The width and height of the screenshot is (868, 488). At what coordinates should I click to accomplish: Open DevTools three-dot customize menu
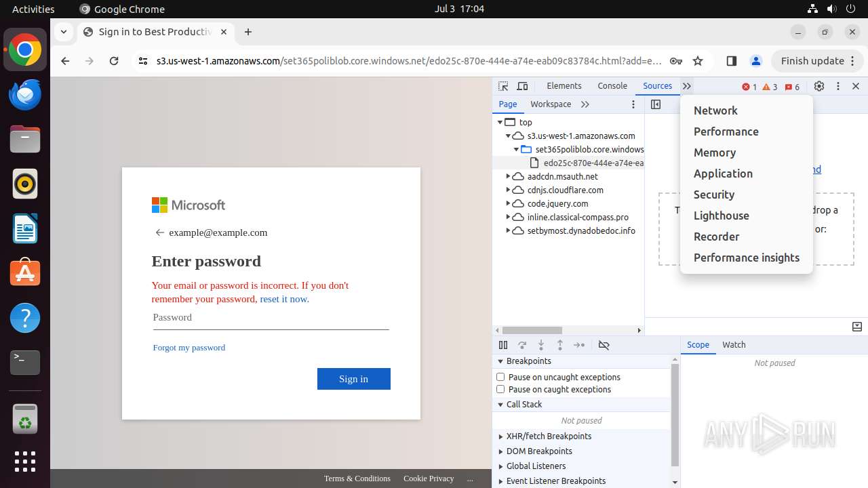click(x=838, y=86)
